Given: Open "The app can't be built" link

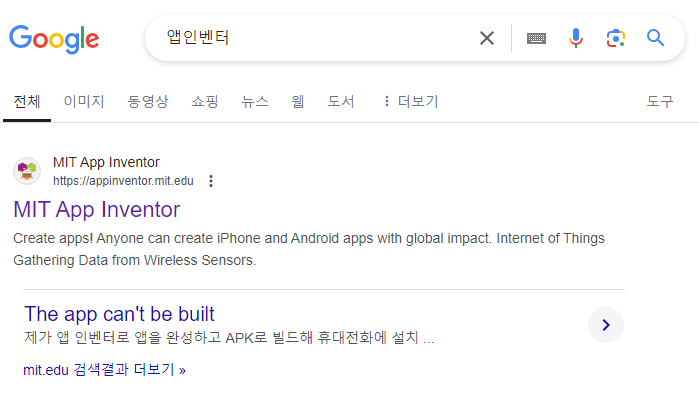Looking at the screenshot, I should pos(119,314).
